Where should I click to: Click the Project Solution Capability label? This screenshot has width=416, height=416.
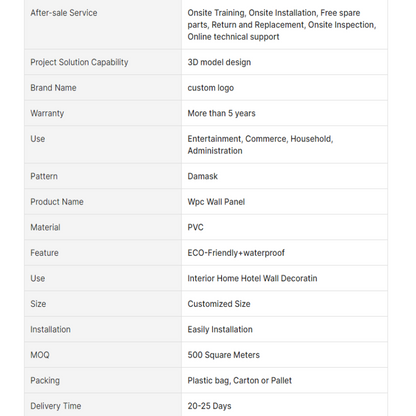click(79, 62)
